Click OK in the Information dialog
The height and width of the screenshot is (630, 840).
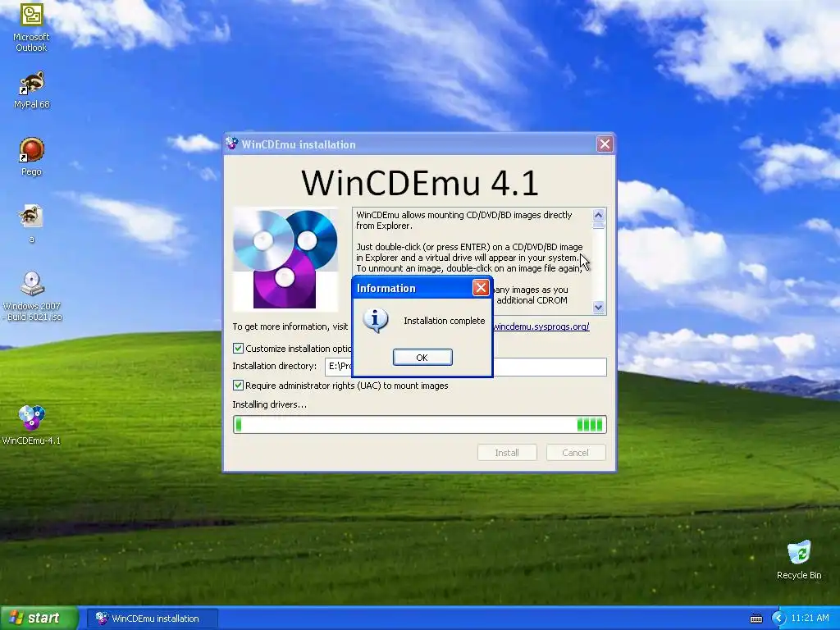pyautogui.click(x=422, y=358)
